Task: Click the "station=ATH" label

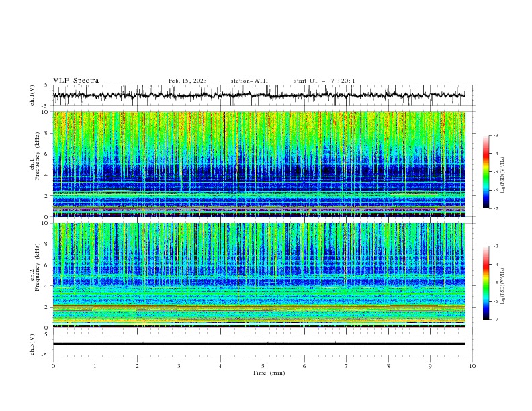Action: (x=249, y=81)
